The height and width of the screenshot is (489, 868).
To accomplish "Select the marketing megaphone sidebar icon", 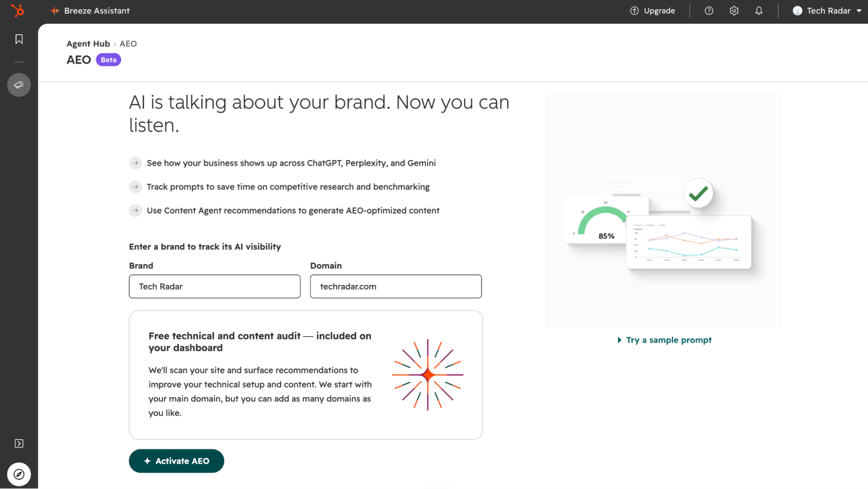I will coord(19,85).
